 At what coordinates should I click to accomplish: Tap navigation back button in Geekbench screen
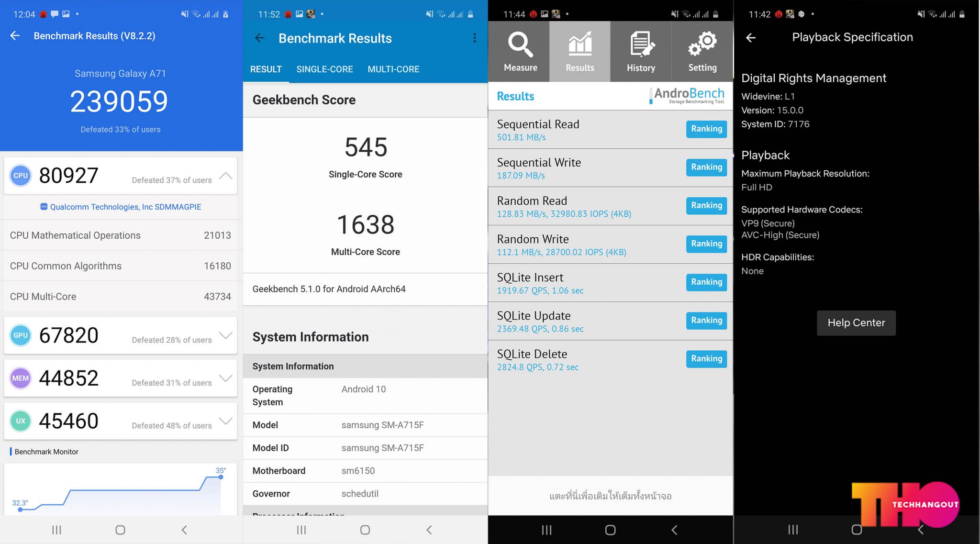429,530
